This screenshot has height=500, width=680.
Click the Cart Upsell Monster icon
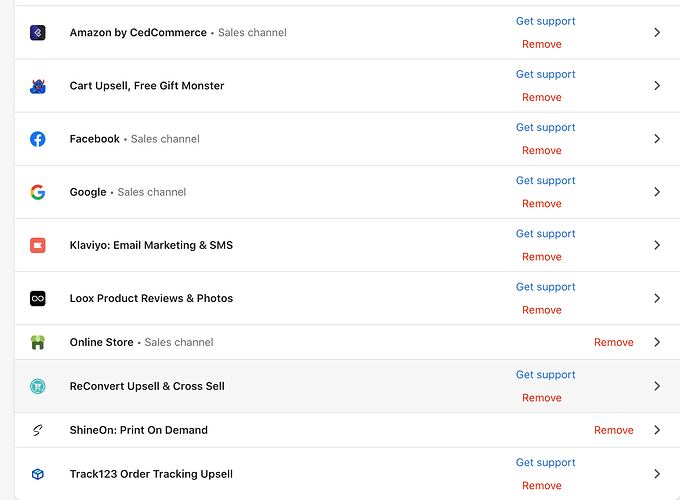pyautogui.click(x=38, y=86)
